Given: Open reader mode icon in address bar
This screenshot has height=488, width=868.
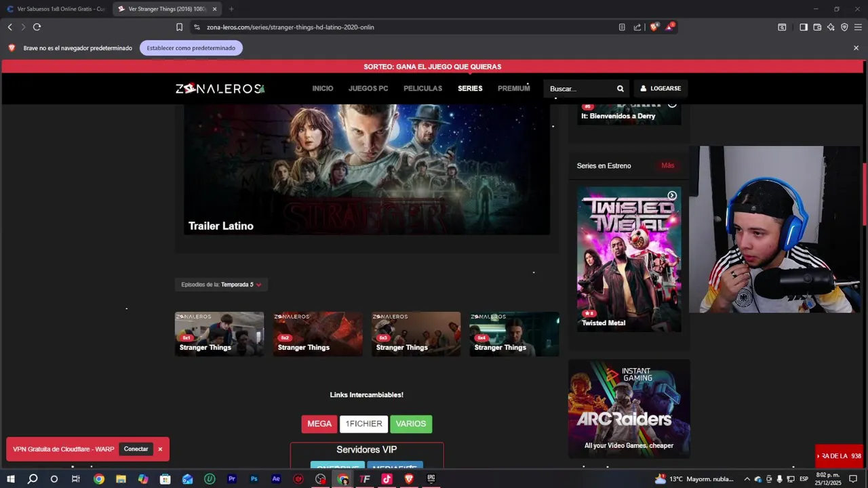Looking at the screenshot, I should point(622,27).
